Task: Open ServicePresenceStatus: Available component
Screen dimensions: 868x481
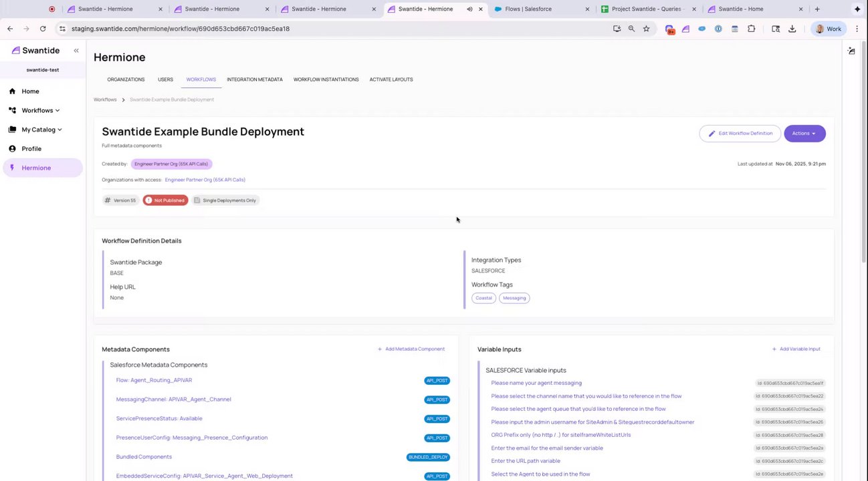Action: (x=159, y=419)
